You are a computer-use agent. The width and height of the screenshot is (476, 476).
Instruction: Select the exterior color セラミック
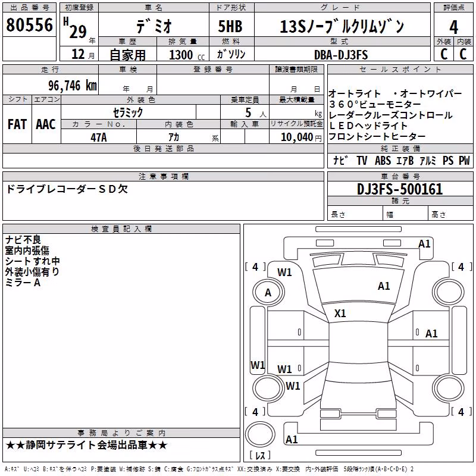128,112
